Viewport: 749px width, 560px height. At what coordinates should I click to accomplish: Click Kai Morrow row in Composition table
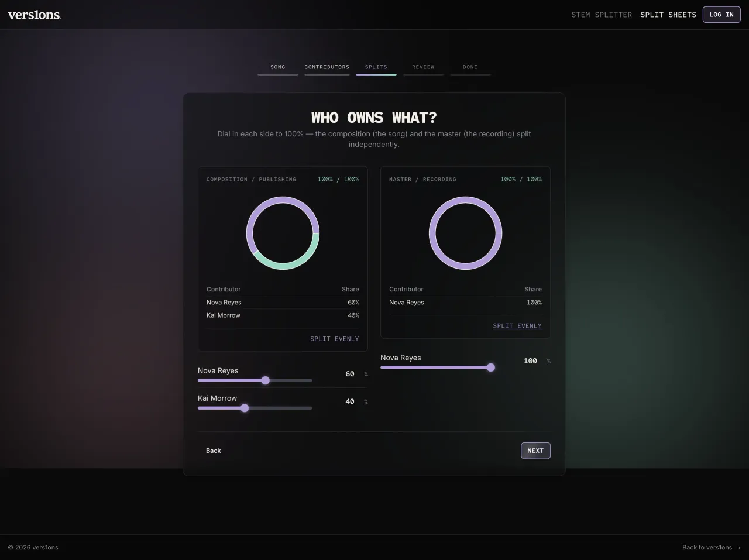(283, 315)
